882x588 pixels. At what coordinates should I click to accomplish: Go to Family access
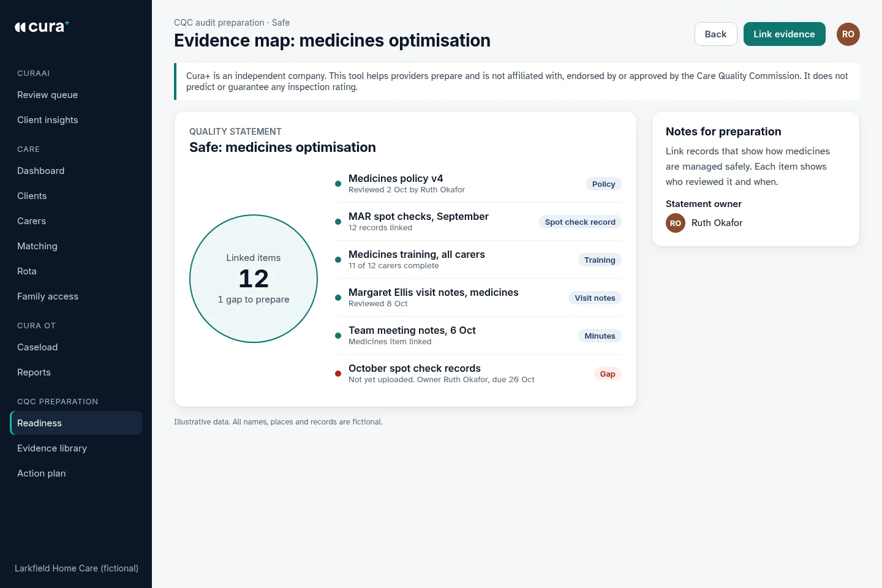[x=76, y=296]
